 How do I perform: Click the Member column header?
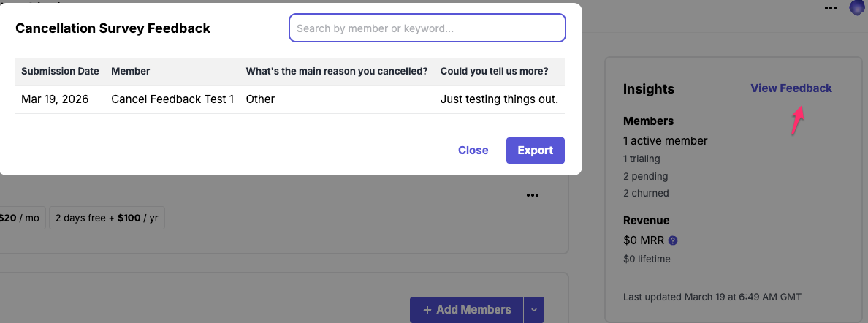[131, 72]
